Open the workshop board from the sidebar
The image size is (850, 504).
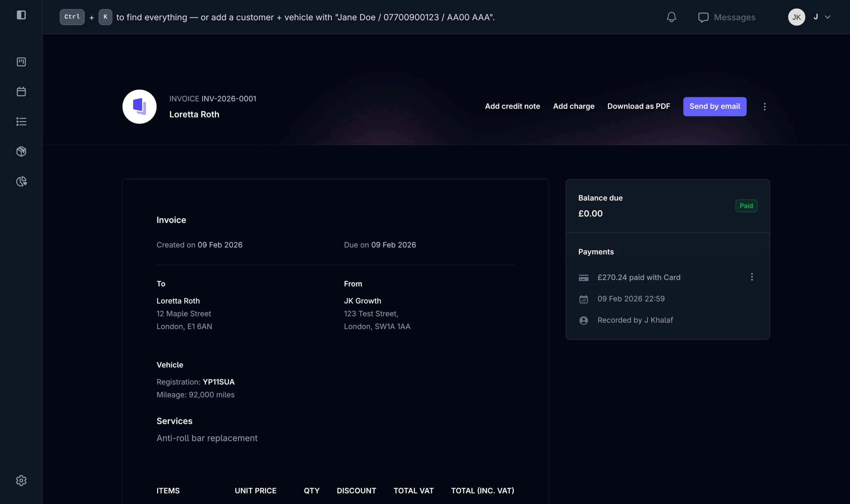(21, 62)
